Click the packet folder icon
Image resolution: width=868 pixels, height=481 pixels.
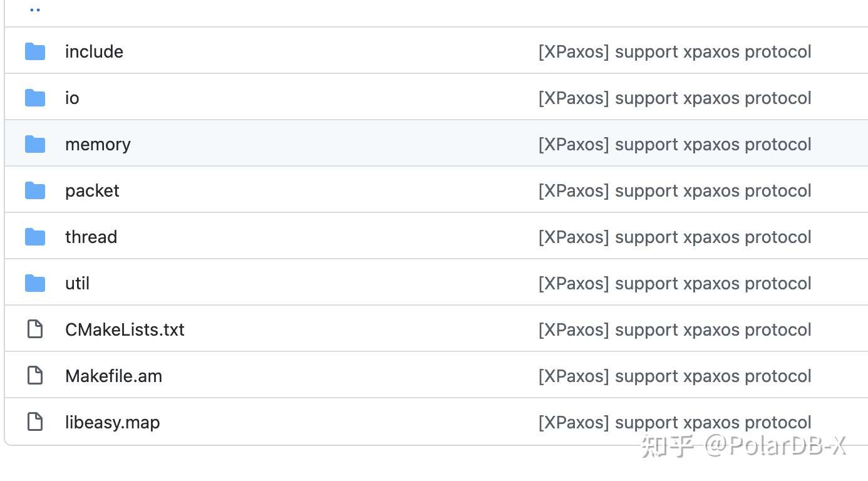[35, 190]
